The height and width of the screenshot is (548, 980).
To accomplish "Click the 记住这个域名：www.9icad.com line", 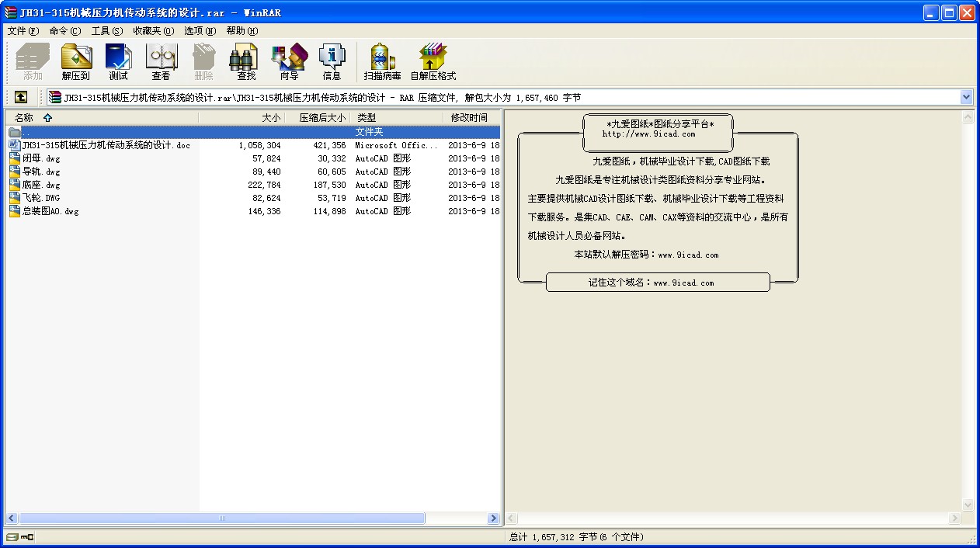I will [651, 283].
